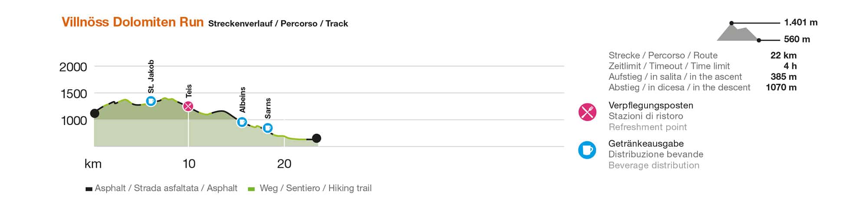Click the 22 km route distance value
The width and height of the screenshot is (868, 204).
[783, 56]
